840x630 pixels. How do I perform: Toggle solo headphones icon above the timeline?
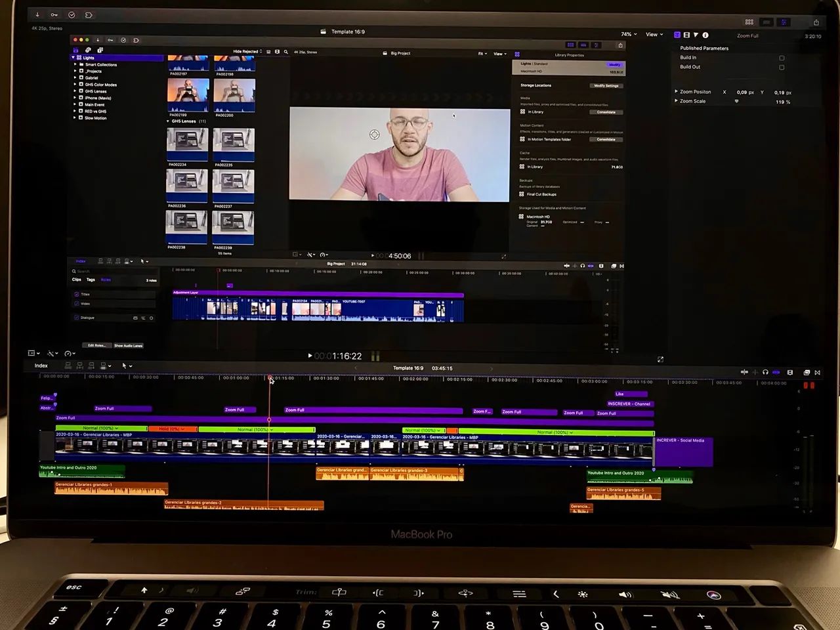tap(765, 372)
